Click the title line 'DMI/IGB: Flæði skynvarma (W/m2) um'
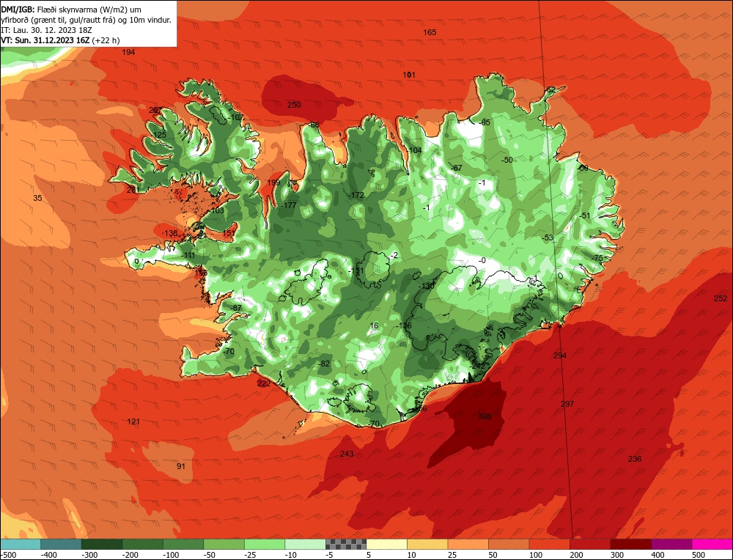 click(x=71, y=10)
